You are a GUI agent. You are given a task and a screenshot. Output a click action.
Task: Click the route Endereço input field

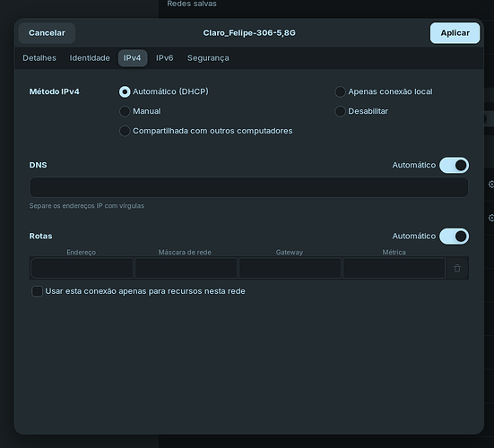tap(82, 268)
